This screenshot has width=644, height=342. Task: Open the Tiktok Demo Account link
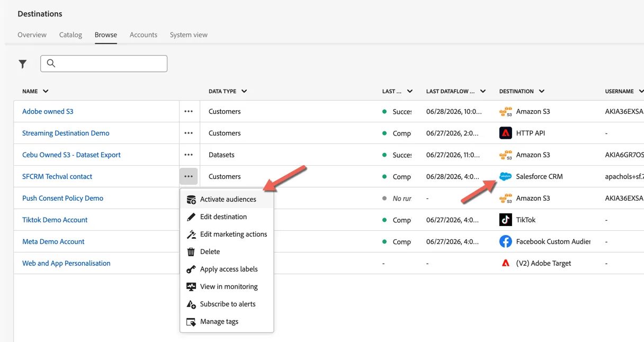[55, 220]
